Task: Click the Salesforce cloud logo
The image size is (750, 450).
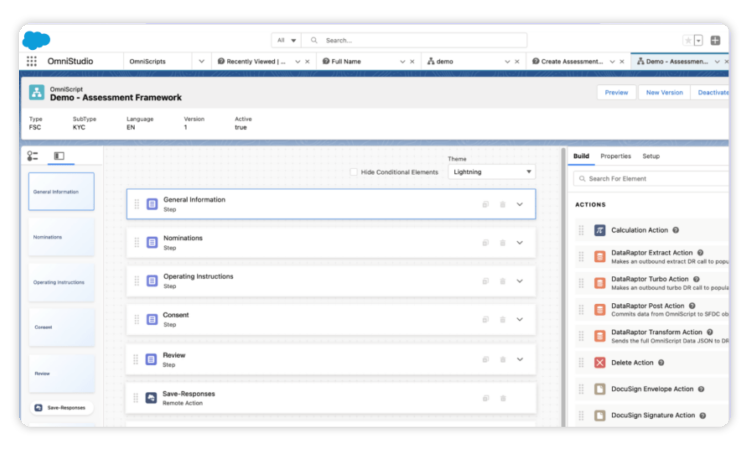Action: click(x=36, y=40)
